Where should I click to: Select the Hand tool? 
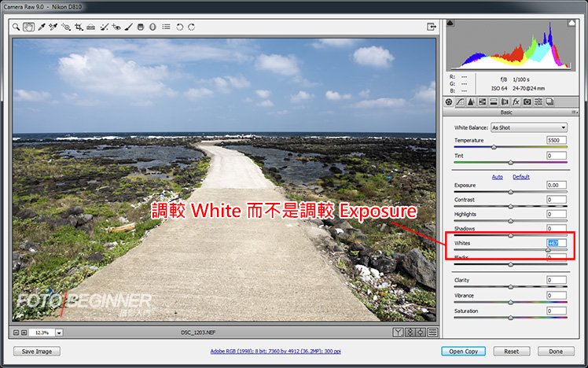(28, 27)
